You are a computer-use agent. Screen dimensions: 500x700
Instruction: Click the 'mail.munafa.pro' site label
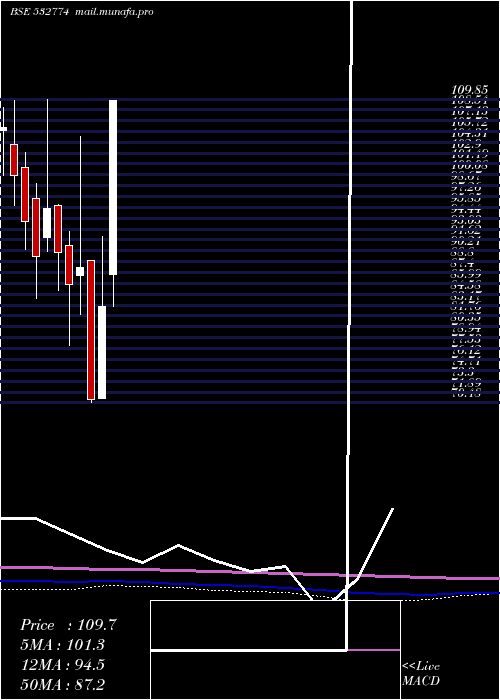coord(113,12)
